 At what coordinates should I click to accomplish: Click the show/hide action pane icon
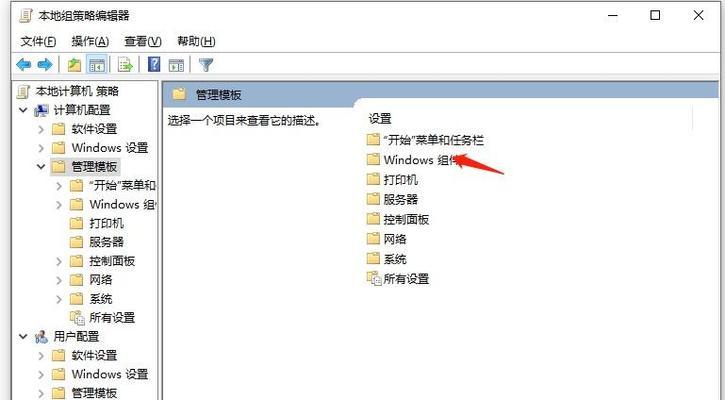(177, 65)
